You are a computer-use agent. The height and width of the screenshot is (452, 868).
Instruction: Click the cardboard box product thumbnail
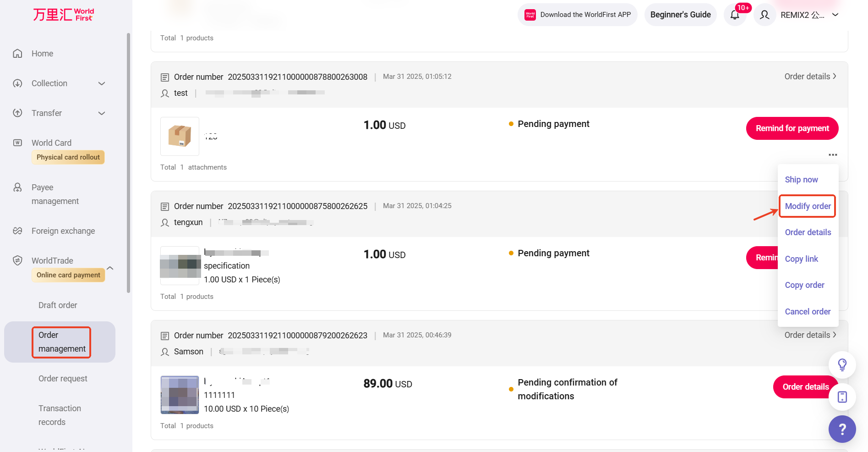tap(180, 136)
